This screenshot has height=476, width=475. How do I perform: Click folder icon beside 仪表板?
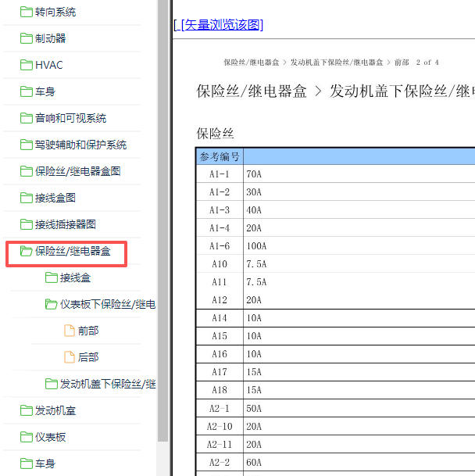tap(26, 437)
